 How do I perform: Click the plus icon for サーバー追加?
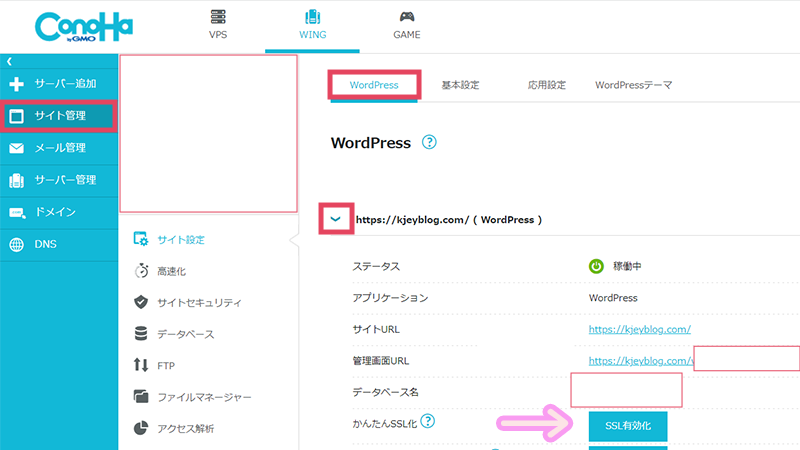tap(16, 84)
